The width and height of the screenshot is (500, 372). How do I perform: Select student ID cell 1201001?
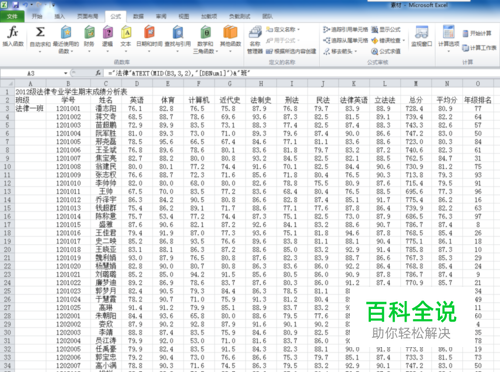click(68, 108)
